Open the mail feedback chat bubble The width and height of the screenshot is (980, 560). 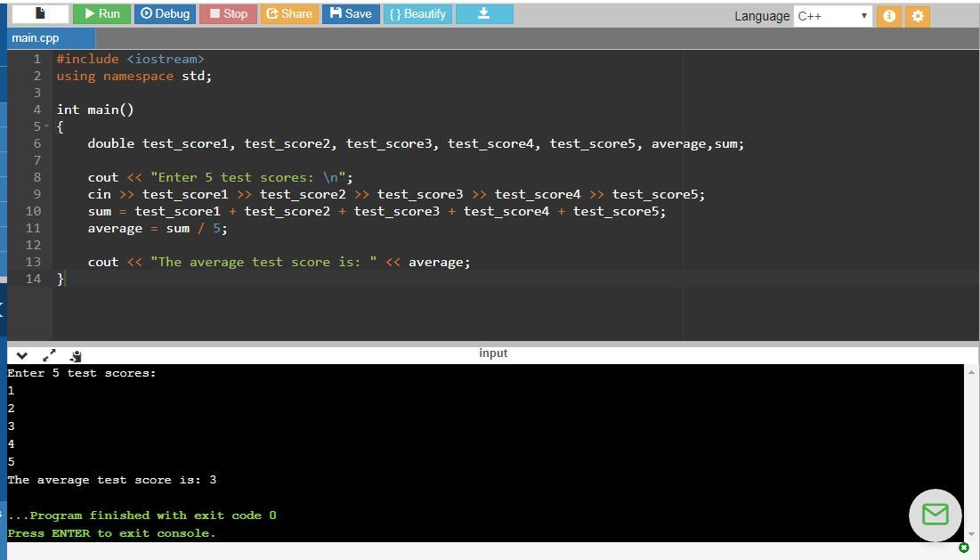pos(935,515)
